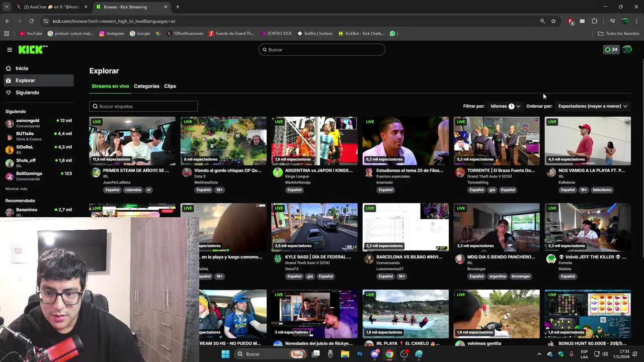This screenshot has width=644, height=362.
Task: Bookmark this page with the star icon
Action: coord(553,21)
